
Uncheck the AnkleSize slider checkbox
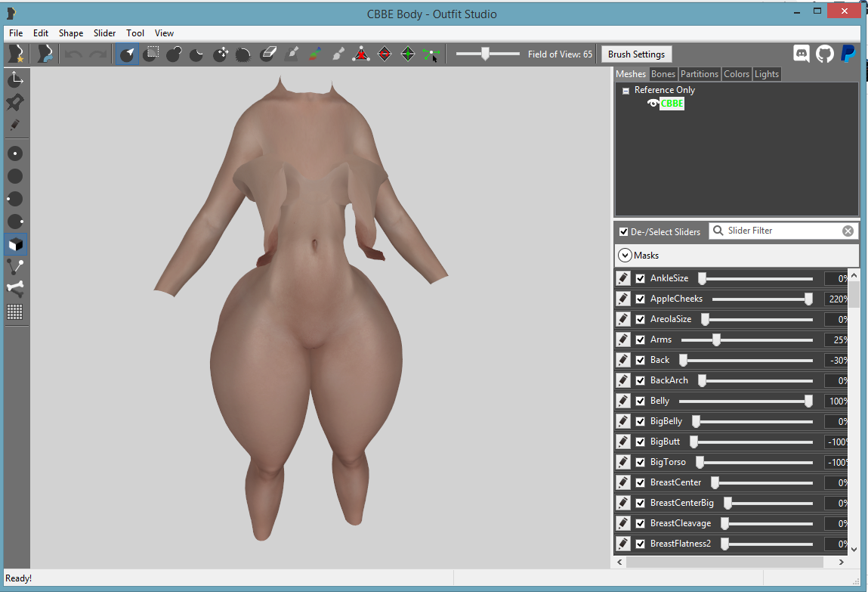pyautogui.click(x=641, y=278)
